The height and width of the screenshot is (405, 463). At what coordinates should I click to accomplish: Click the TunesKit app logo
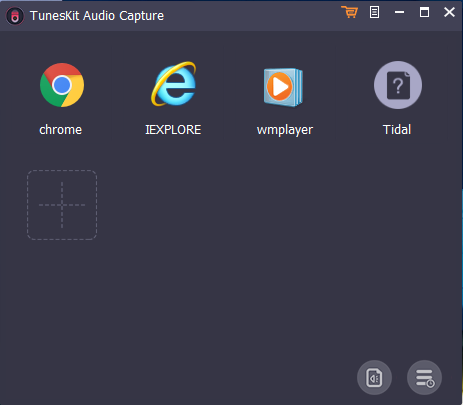15,16
